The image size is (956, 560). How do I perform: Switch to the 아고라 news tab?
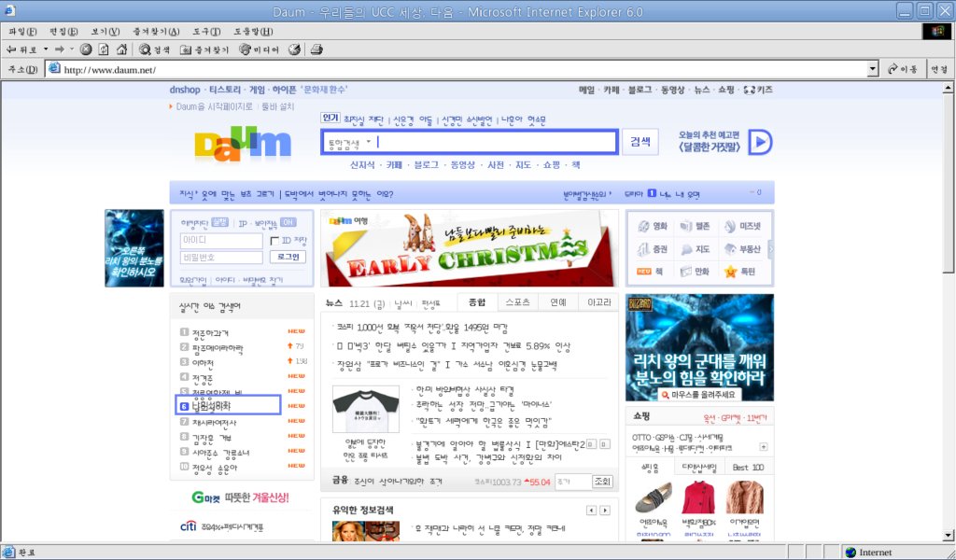[598, 302]
